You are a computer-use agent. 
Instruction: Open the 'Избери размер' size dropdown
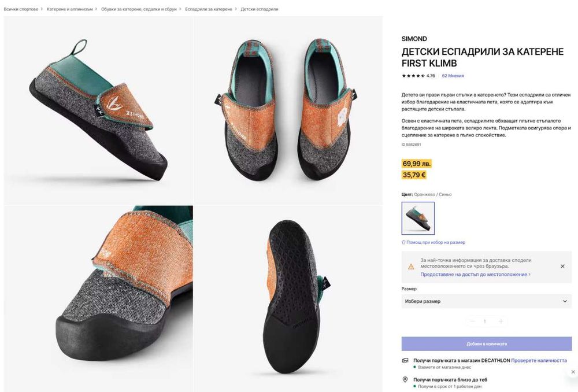(x=486, y=301)
